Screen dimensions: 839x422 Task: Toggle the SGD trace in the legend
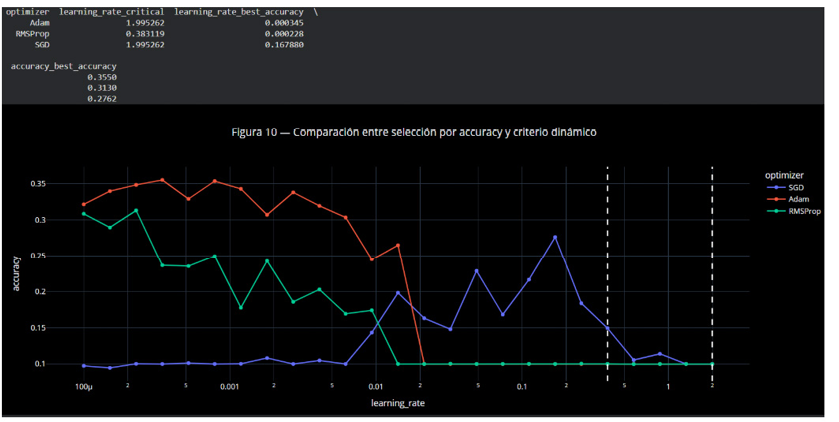pyautogui.click(x=785, y=187)
